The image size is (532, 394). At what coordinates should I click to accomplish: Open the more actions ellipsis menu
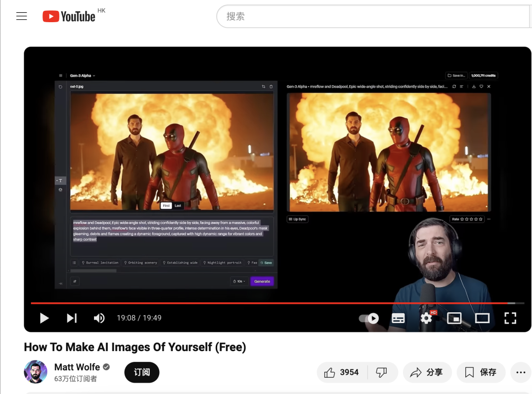coord(521,372)
